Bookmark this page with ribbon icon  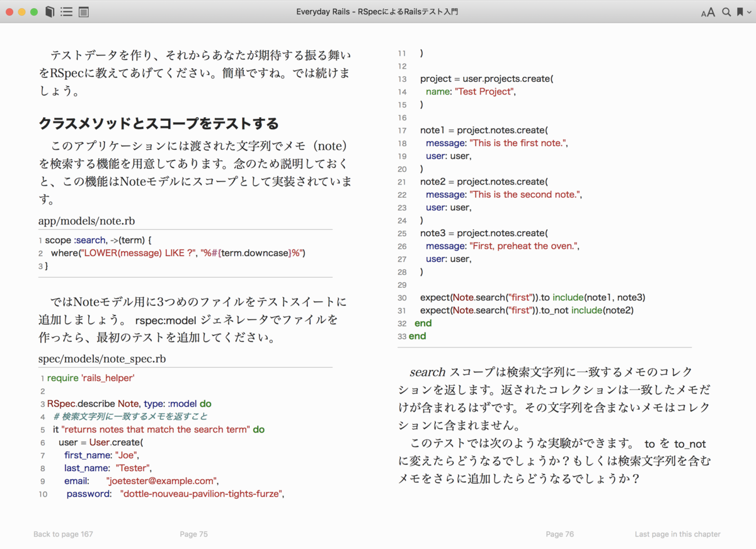740,12
